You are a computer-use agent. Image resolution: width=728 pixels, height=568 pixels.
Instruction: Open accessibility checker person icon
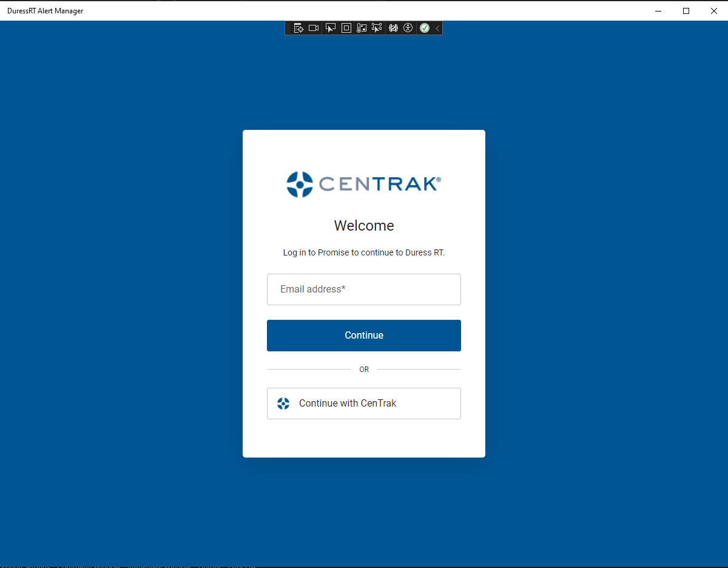[408, 28]
